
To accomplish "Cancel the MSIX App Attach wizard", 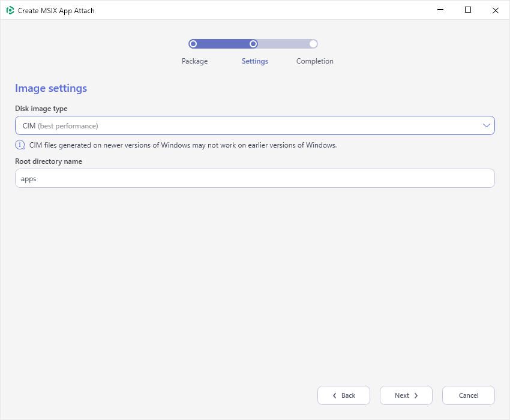I will click(x=469, y=395).
